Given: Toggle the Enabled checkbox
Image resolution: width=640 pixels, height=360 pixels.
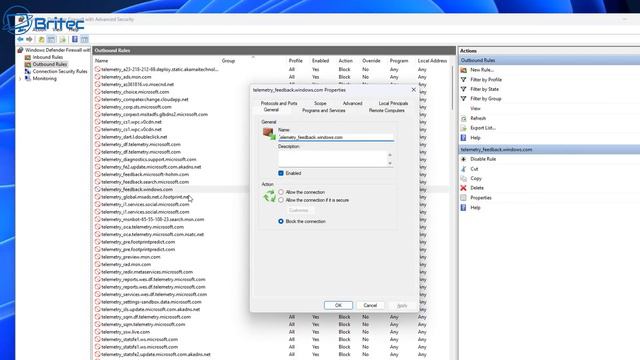Looking at the screenshot, I should 281,173.
